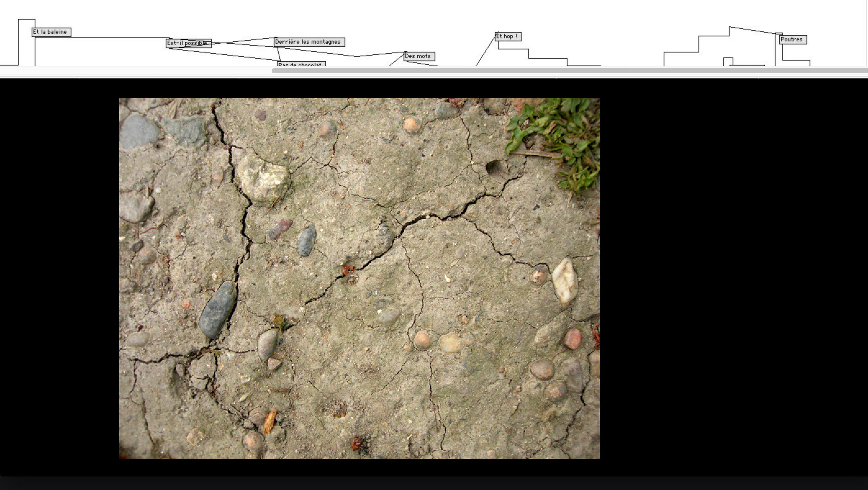Click the small dark hole near the grass
The image size is (868, 490).
tap(493, 166)
